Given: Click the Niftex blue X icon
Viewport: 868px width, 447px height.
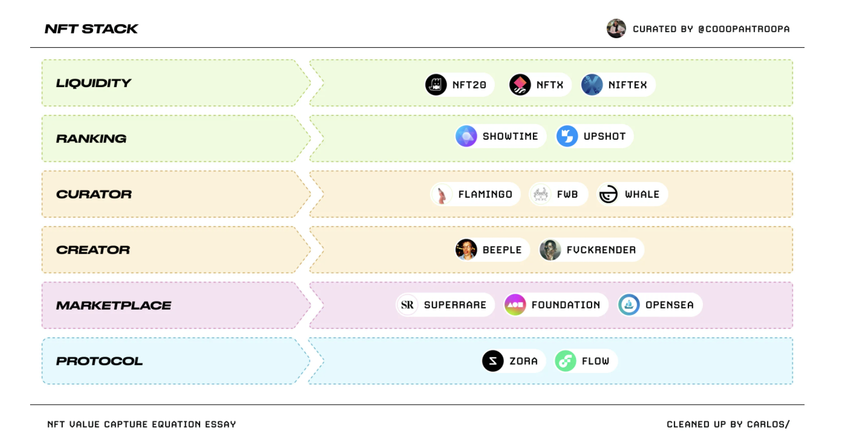Looking at the screenshot, I should (592, 85).
